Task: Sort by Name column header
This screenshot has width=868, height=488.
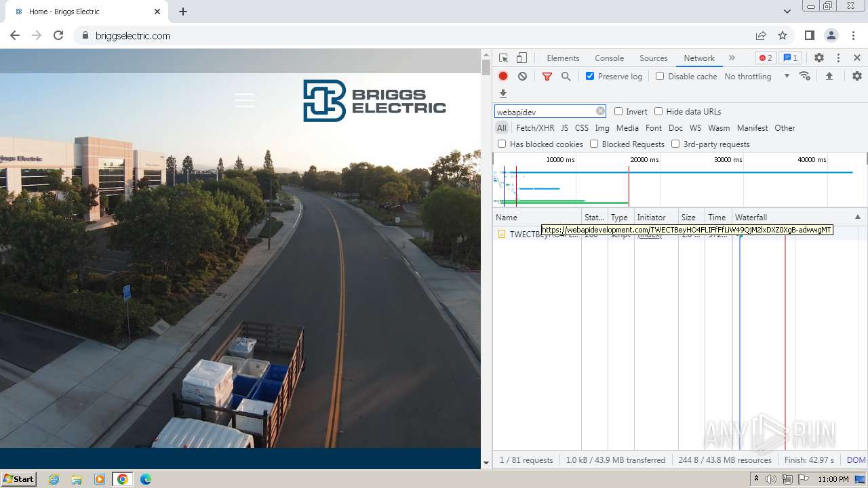Action: 537,218
